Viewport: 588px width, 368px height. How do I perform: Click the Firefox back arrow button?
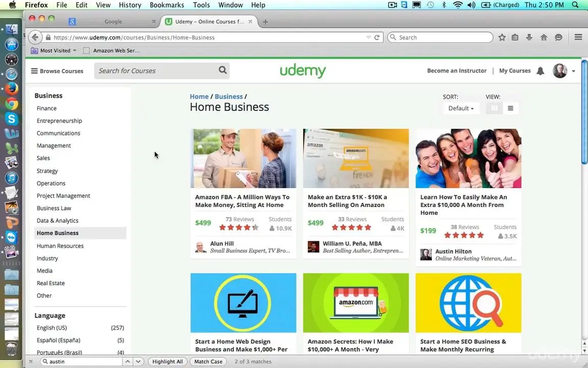pos(35,37)
